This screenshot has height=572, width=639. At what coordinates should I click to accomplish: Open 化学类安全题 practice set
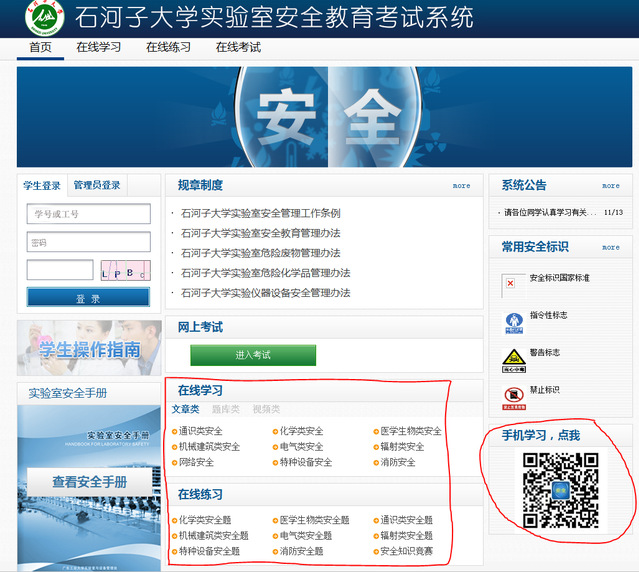click(205, 520)
